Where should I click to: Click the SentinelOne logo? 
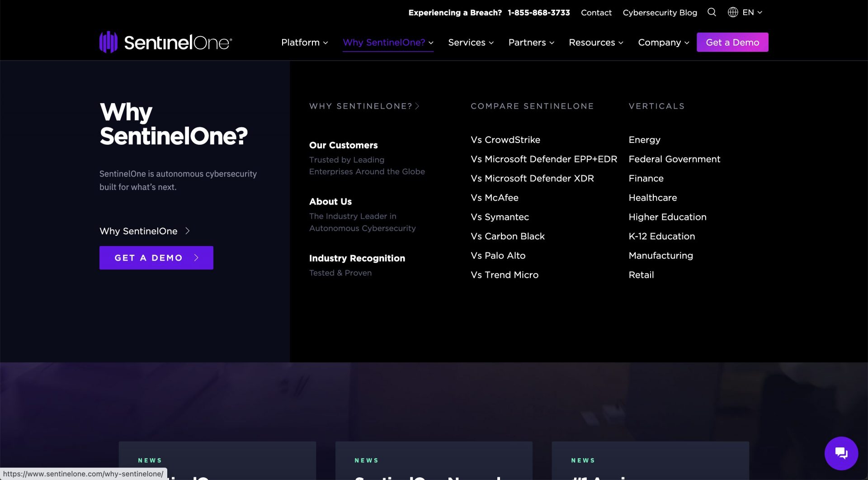point(165,42)
